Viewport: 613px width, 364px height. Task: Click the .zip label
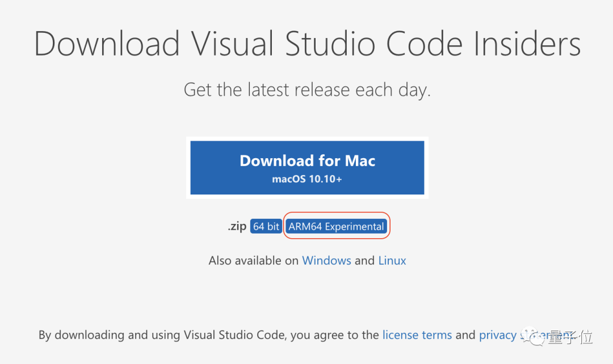237,226
